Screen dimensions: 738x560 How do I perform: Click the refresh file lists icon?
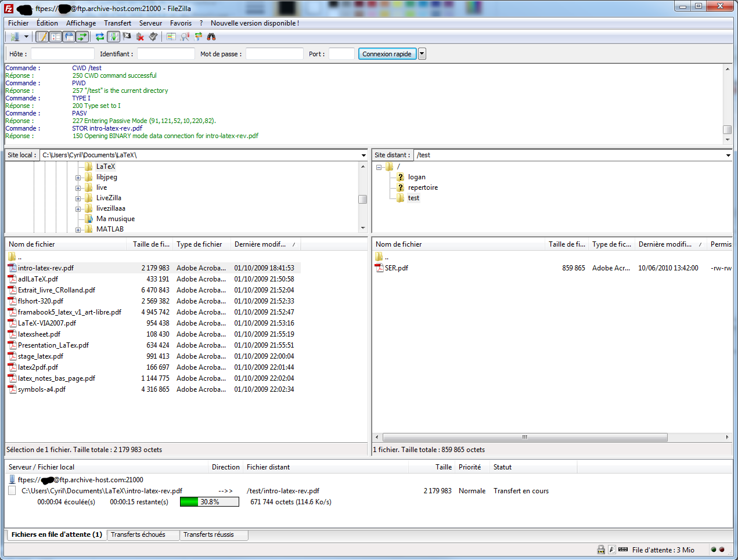[x=100, y=37]
